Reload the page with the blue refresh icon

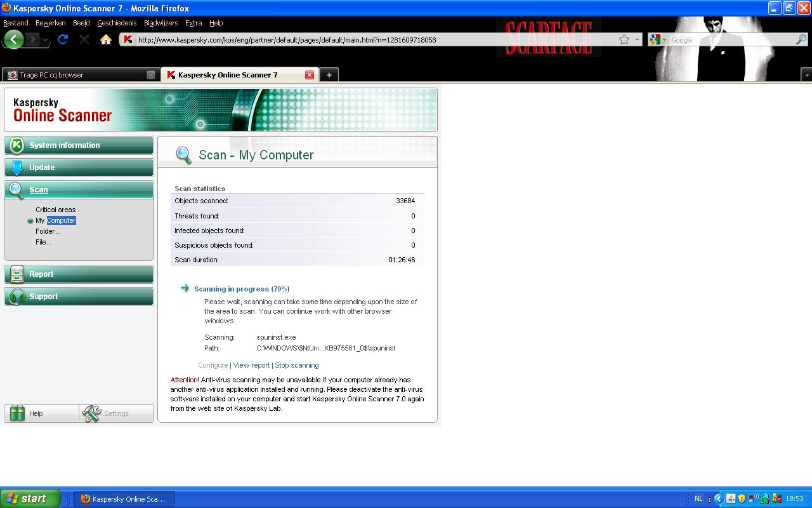click(x=63, y=39)
